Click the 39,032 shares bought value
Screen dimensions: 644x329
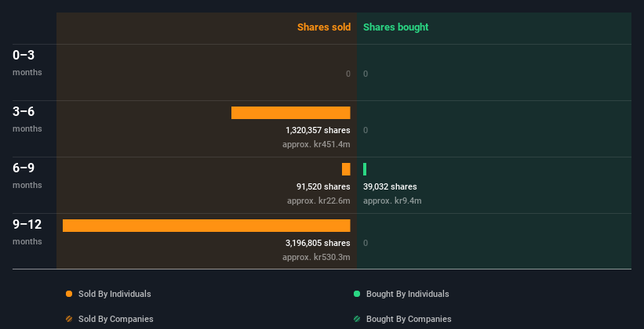(390, 186)
